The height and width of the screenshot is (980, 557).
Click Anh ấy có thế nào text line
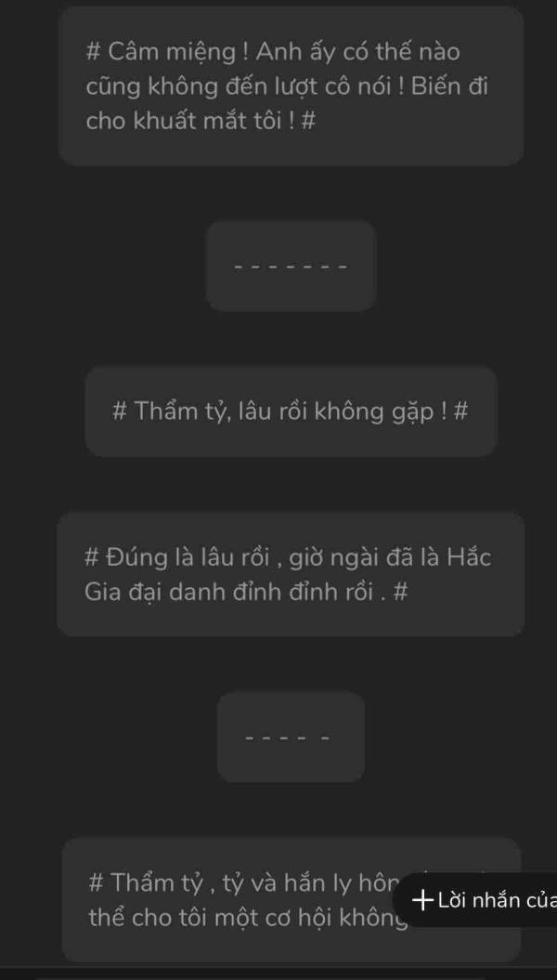[x=357, y=52]
